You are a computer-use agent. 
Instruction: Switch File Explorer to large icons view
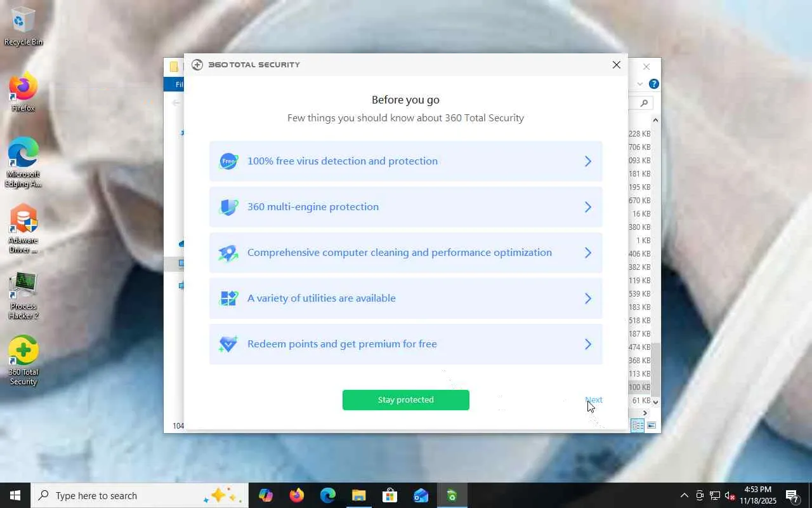click(x=651, y=425)
